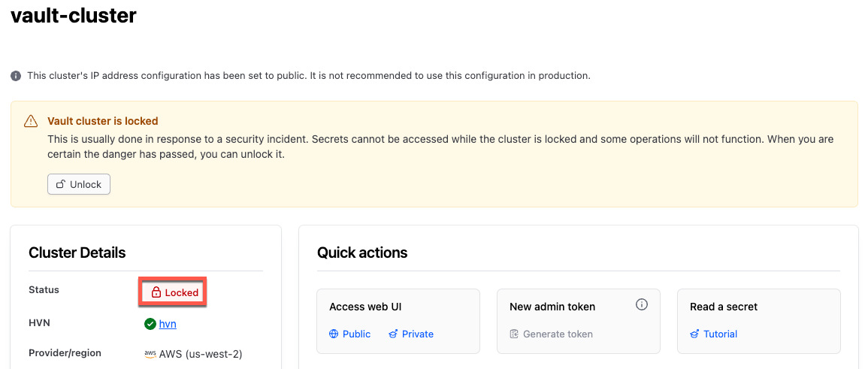Click the Unlock button in the warning banner

79,184
